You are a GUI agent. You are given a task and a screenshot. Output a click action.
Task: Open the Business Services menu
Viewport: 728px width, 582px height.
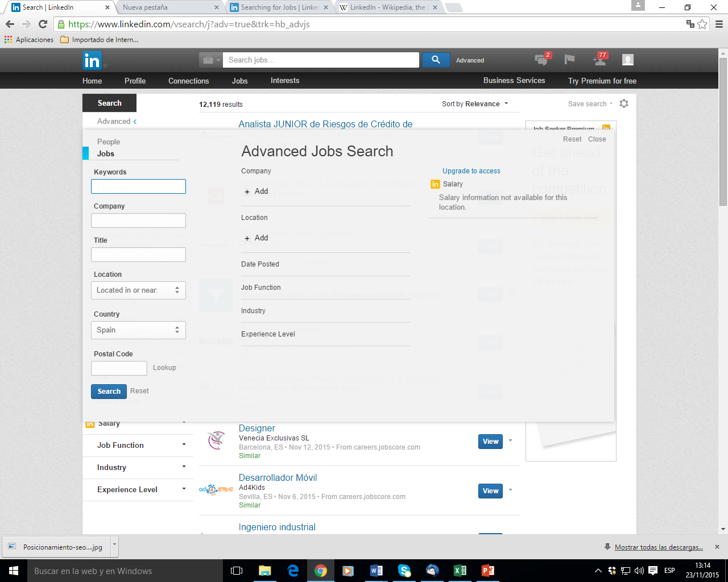[x=514, y=81]
